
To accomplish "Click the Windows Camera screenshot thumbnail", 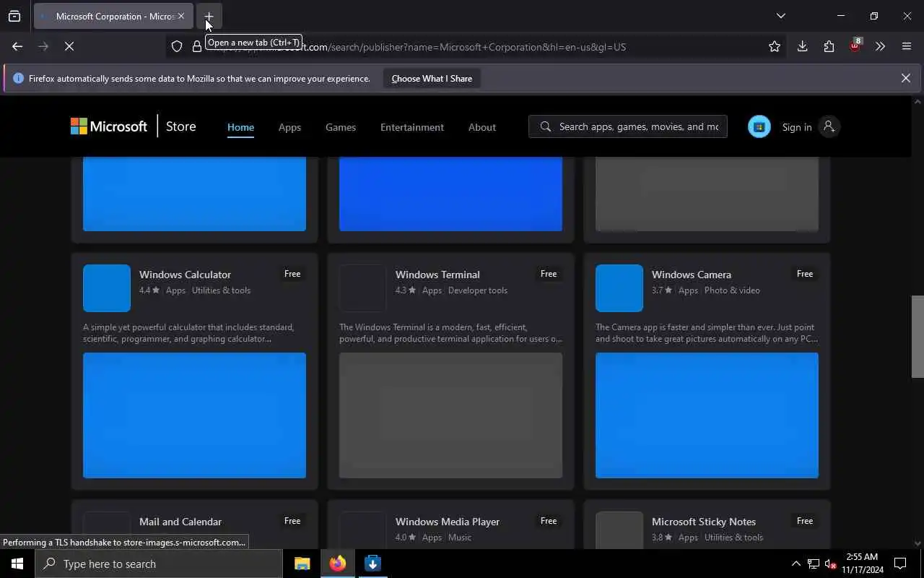I will [x=707, y=415].
